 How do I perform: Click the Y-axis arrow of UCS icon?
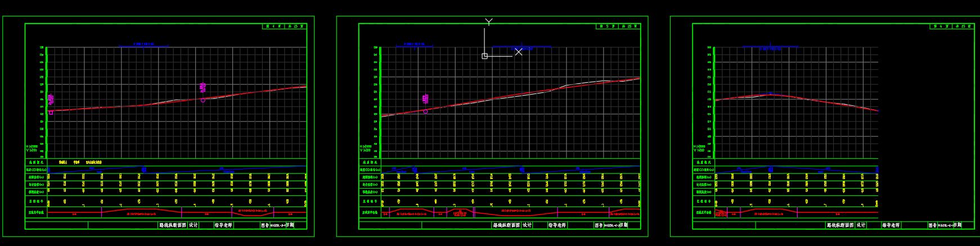(x=488, y=22)
